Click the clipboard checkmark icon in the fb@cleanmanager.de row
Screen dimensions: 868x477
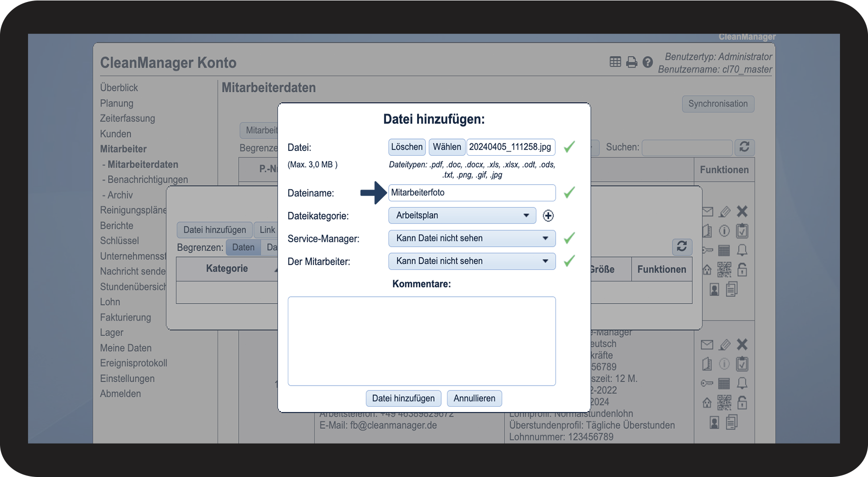[742, 364]
